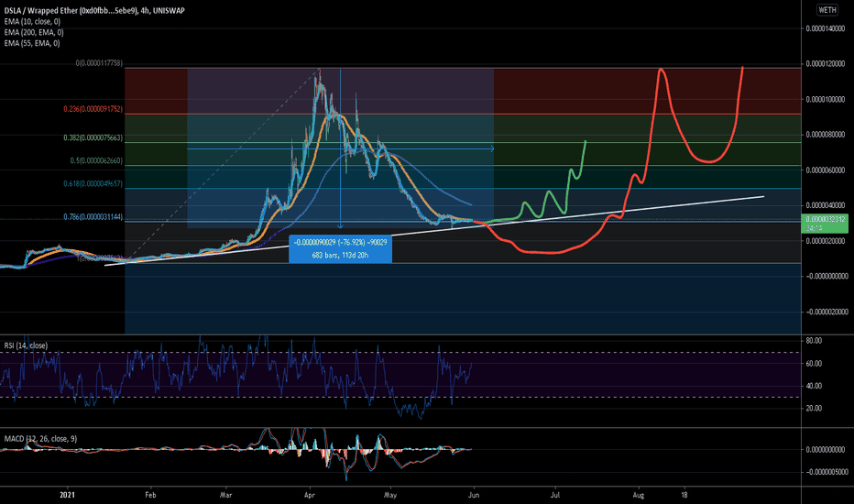This screenshot has height=504, width=854.
Task: Click the Apr label on time axis
Action: (x=310, y=495)
